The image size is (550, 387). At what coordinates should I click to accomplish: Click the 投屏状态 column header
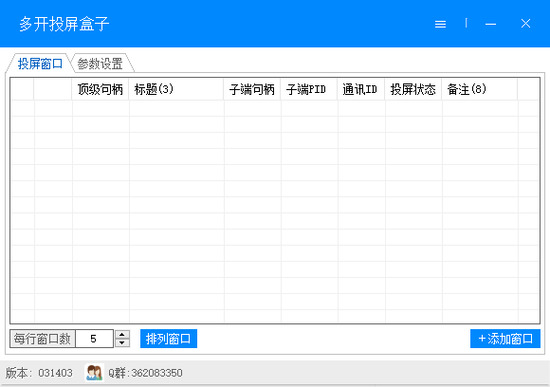pyautogui.click(x=413, y=89)
